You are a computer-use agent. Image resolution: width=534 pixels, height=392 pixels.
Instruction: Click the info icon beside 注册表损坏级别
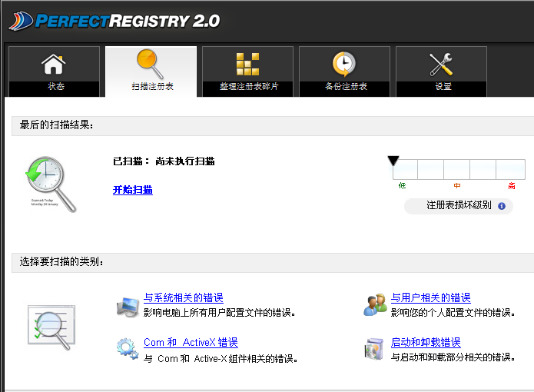pyautogui.click(x=502, y=206)
